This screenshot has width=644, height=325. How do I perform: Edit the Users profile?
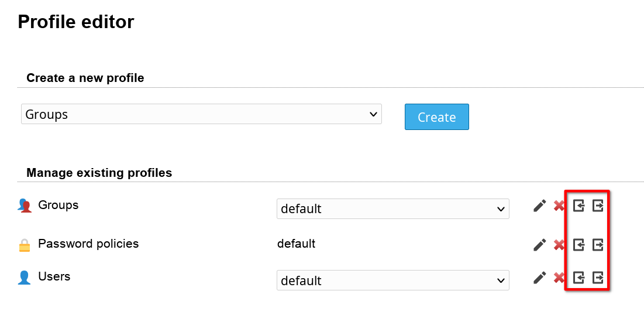click(x=540, y=278)
